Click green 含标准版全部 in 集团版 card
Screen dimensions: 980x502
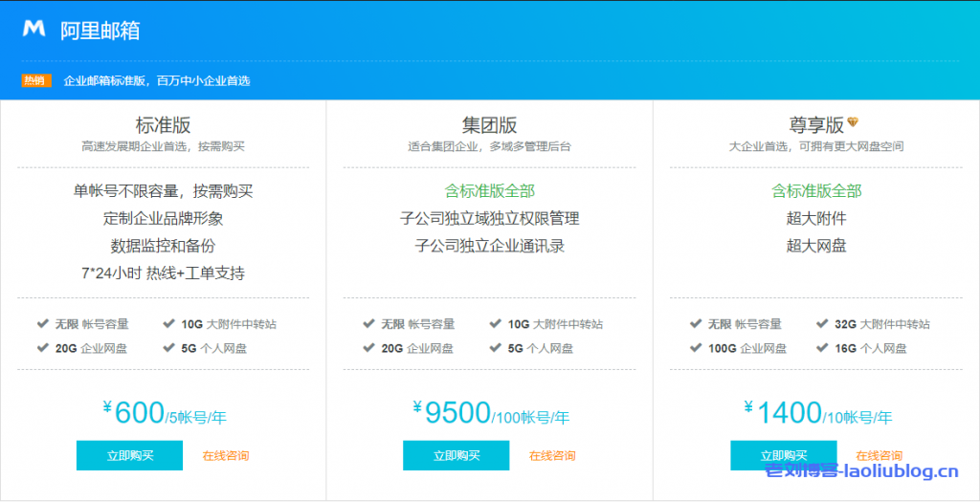pyautogui.click(x=490, y=190)
